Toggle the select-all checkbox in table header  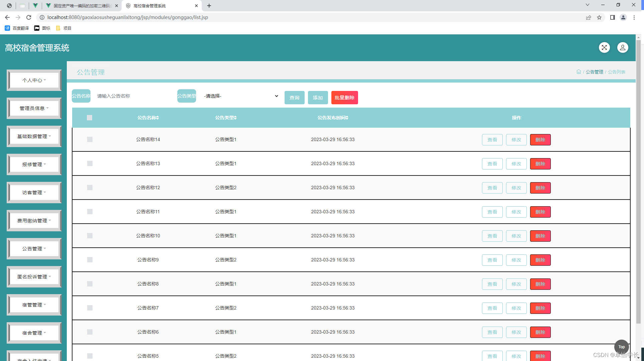[x=90, y=118]
